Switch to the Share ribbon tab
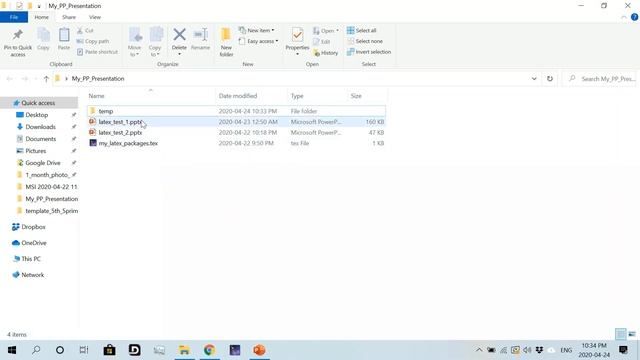The image size is (640, 360). tap(69, 17)
